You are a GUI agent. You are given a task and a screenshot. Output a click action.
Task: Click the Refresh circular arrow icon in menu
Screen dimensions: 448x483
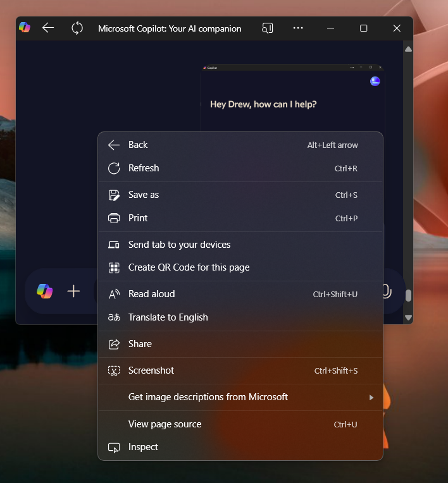114,168
